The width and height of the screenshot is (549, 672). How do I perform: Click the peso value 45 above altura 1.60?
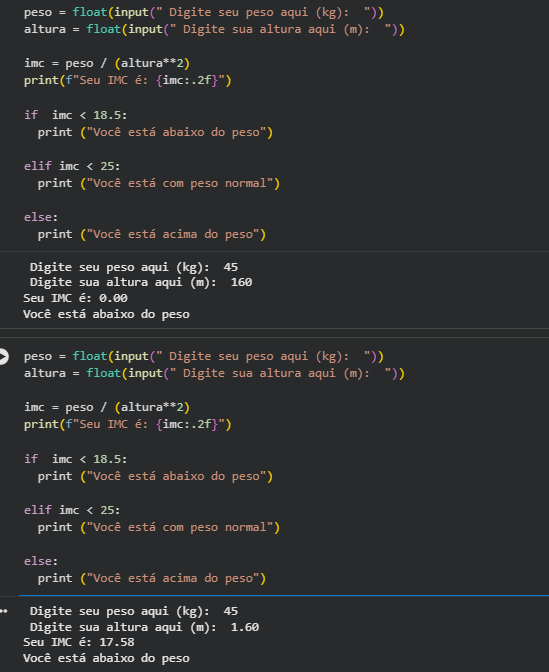point(231,611)
